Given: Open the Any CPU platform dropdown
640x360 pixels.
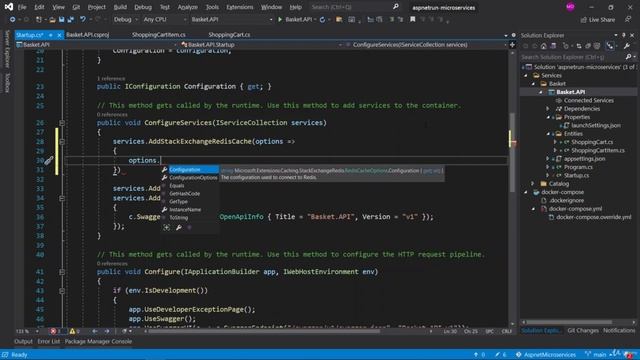Looking at the screenshot, I should pyautogui.click(x=164, y=19).
